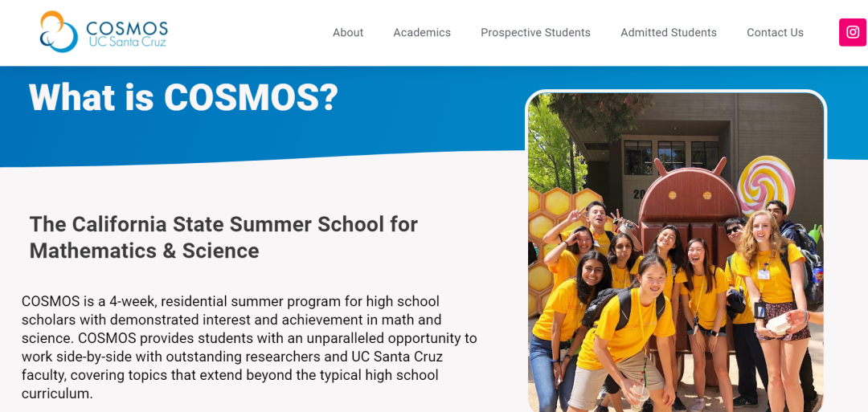Click the swirled lollipop sculpture in photo

tap(766, 186)
